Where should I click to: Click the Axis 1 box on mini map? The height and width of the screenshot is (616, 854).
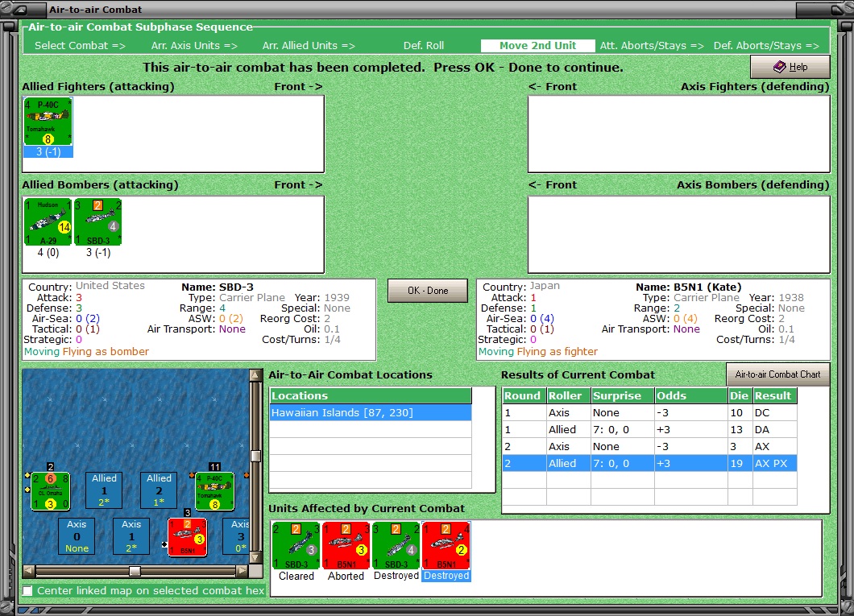[x=131, y=536]
